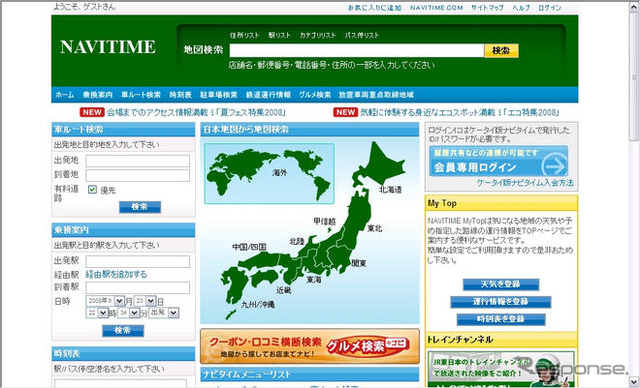
Task: Select 北陸 region label on the map
Action: (297, 242)
